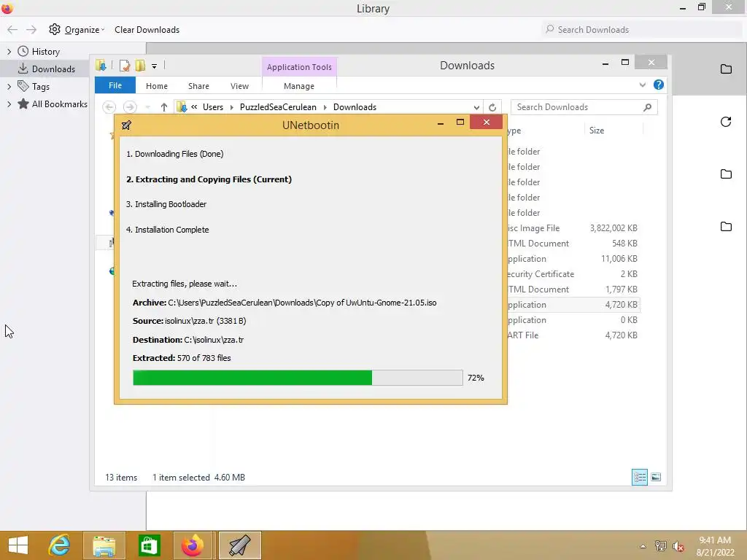Select the Disc Image File row 3,822,002 KB

coord(573,228)
